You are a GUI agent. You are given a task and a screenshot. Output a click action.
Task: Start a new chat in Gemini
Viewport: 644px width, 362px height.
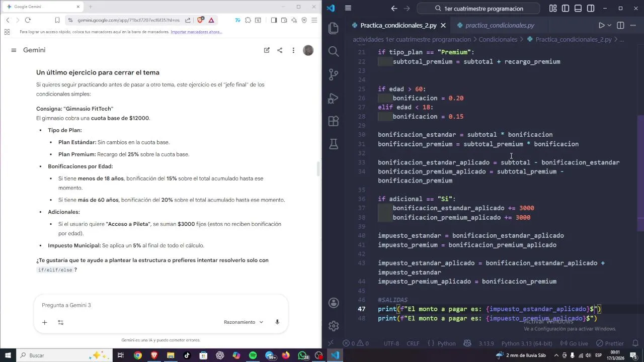(x=267, y=50)
